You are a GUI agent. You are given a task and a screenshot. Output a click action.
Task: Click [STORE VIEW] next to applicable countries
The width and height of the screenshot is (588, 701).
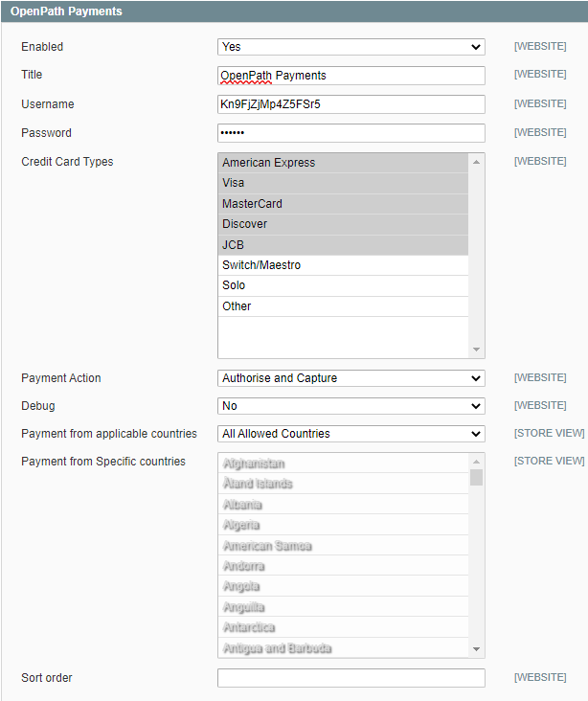click(x=549, y=433)
